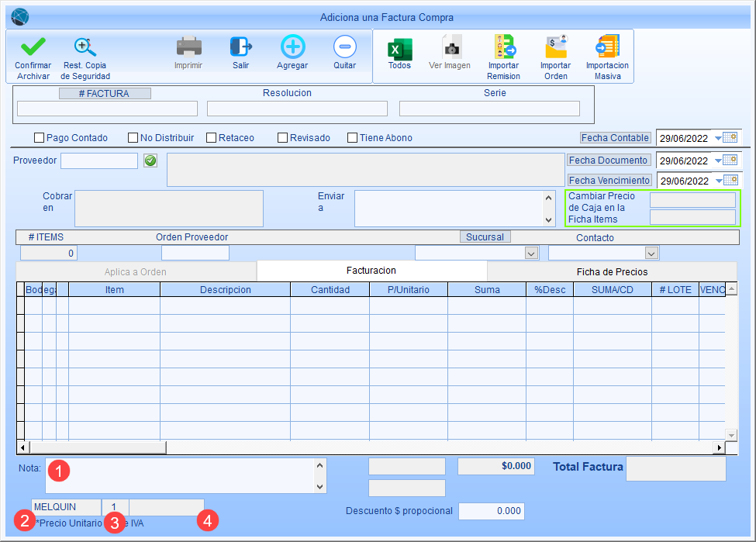Click the Serie input field

(489, 109)
